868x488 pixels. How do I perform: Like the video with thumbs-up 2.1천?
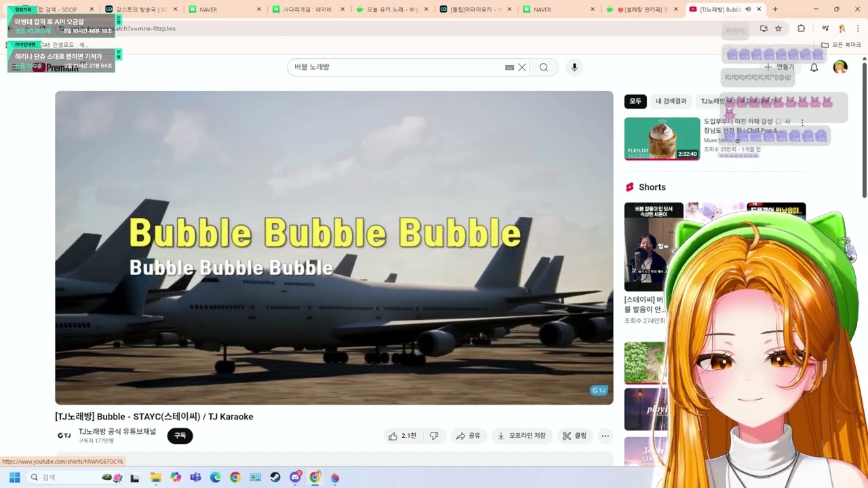coord(402,436)
